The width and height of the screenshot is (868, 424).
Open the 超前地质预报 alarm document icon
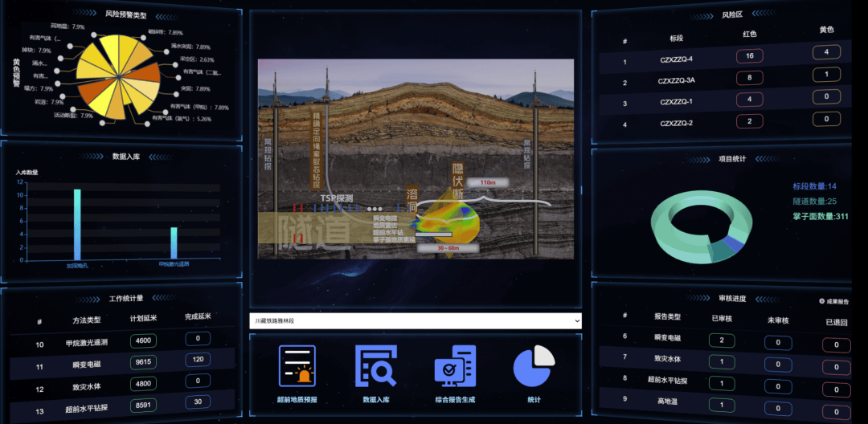297,367
